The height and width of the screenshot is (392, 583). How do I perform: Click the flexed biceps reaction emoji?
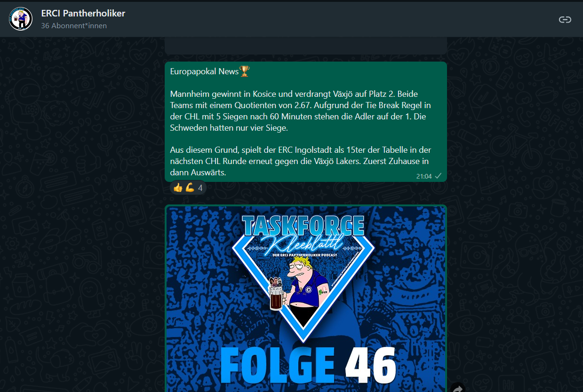(190, 188)
